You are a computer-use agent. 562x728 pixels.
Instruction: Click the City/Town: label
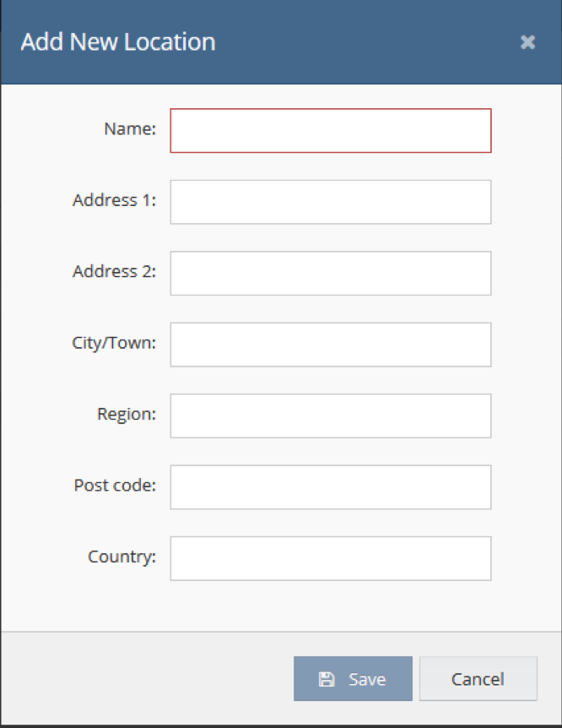click(114, 343)
